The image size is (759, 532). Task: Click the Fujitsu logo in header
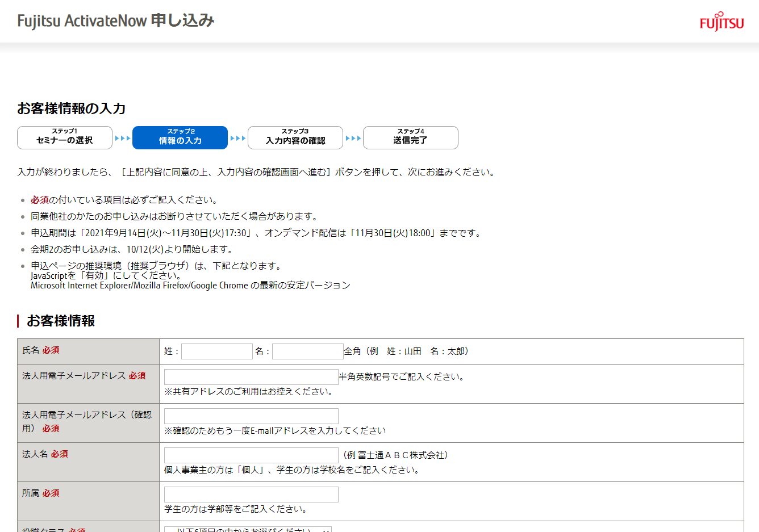point(722,22)
